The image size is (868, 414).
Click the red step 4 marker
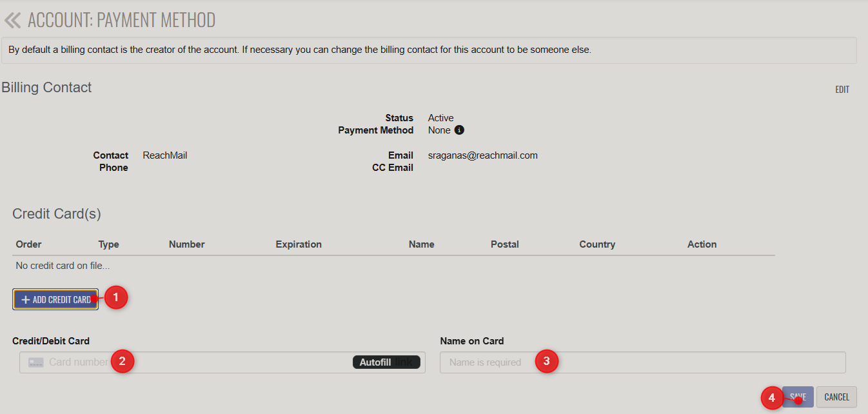pyautogui.click(x=771, y=397)
